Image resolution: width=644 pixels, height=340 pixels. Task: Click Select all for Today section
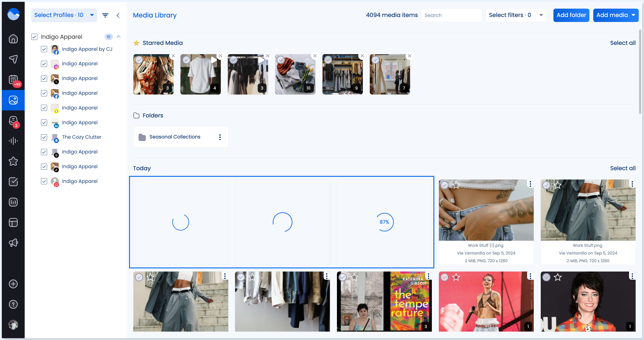pos(623,168)
